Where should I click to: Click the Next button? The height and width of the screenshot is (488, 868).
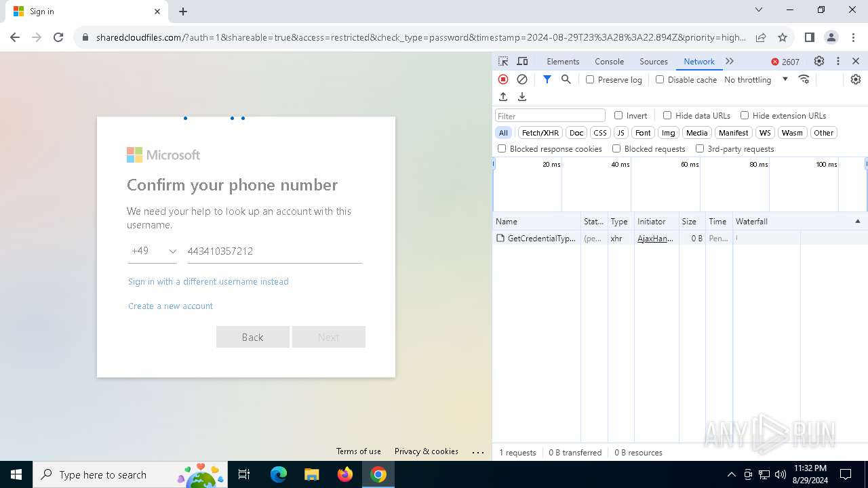(329, 337)
